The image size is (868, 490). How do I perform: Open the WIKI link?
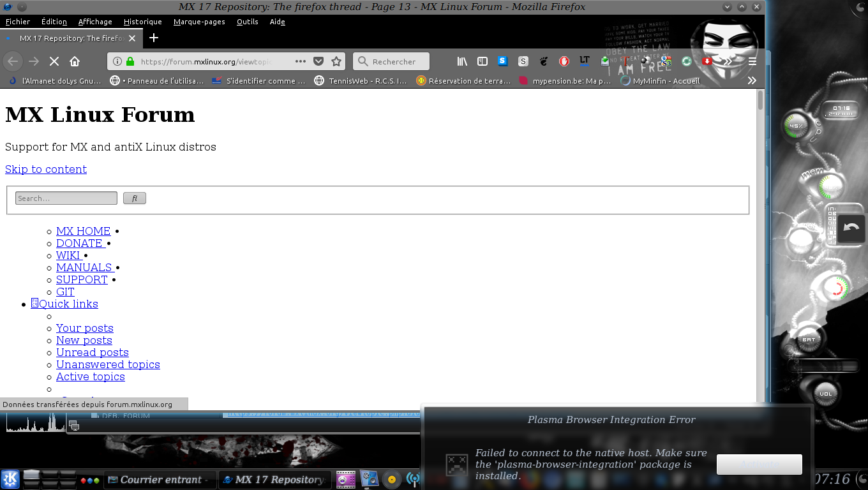[x=68, y=255]
